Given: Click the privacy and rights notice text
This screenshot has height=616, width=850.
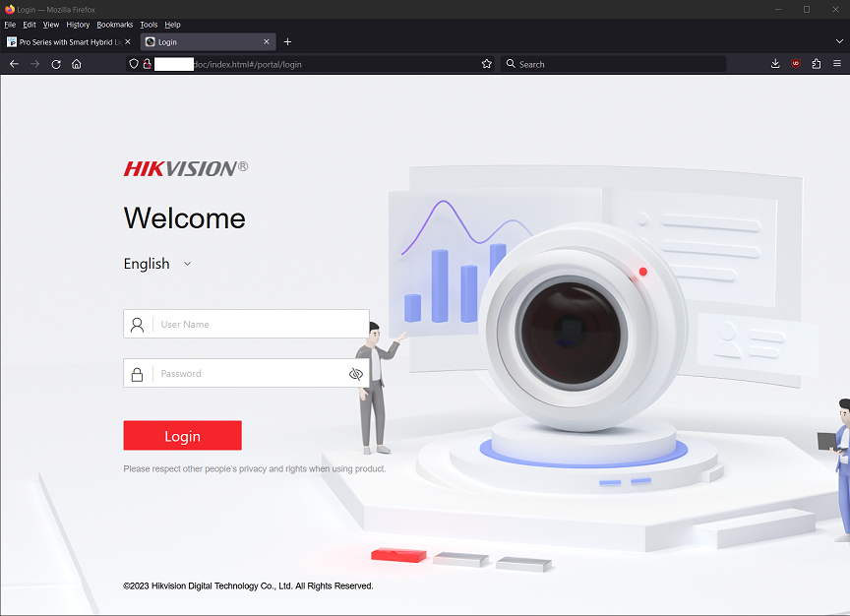Looking at the screenshot, I should (254, 468).
